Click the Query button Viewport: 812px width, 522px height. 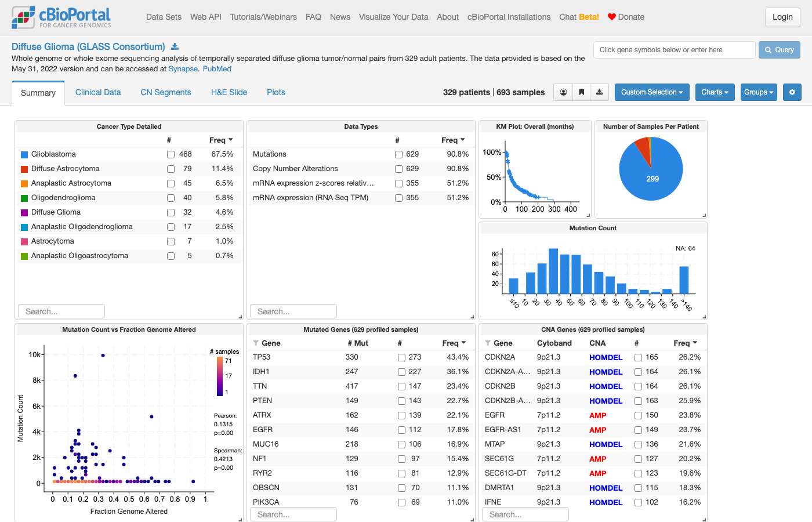click(780, 50)
